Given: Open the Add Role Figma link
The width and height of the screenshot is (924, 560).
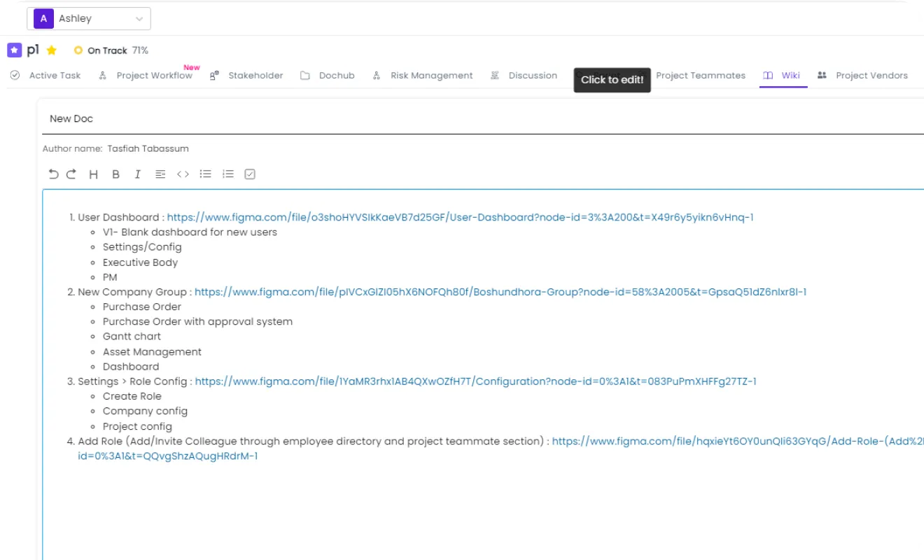Looking at the screenshot, I should click(738, 441).
